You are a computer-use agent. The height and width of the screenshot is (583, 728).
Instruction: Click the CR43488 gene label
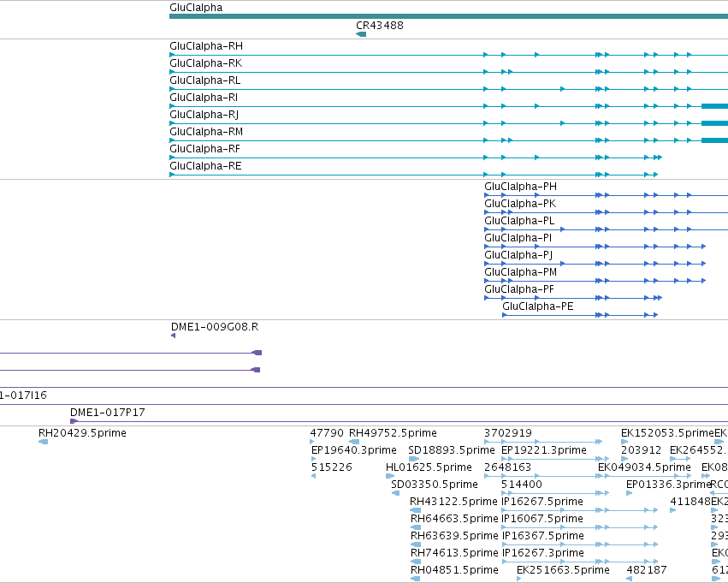pyautogui.click(x=380, y=25)
